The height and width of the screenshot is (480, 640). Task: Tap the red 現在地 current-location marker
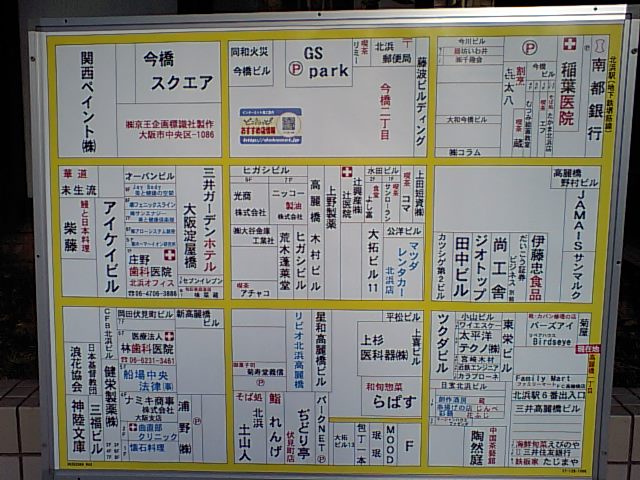[x=587, y=349]
